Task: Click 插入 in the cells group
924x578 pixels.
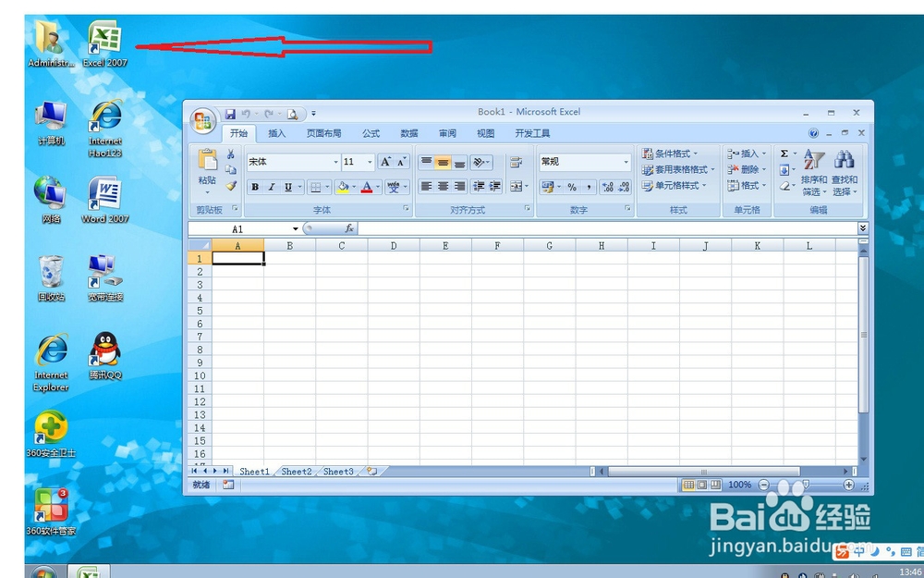Action: pos(746,154)
